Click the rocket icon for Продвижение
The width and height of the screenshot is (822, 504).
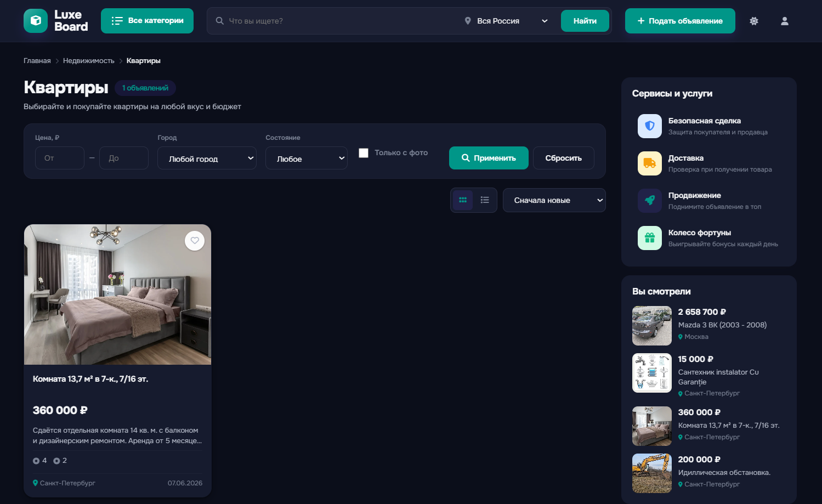click(650, 201)
